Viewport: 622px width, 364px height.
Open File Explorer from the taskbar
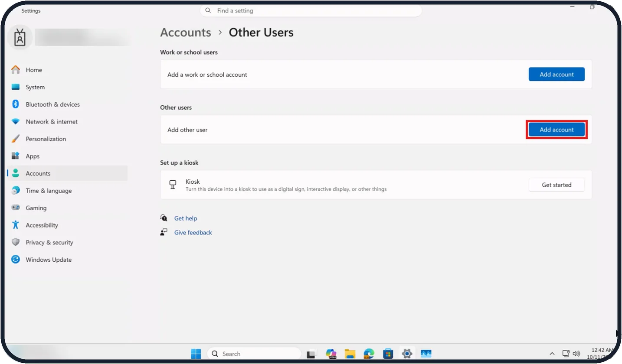coord(350,354)
